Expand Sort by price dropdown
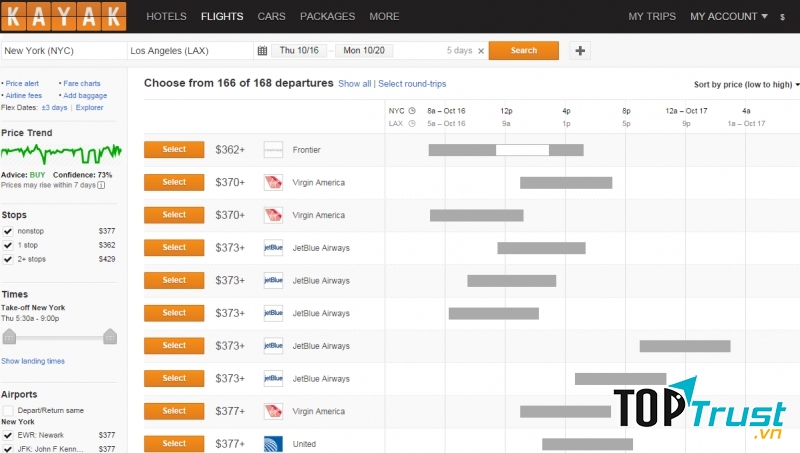This screenshot has width=800, height=453. tap(745, 85)
